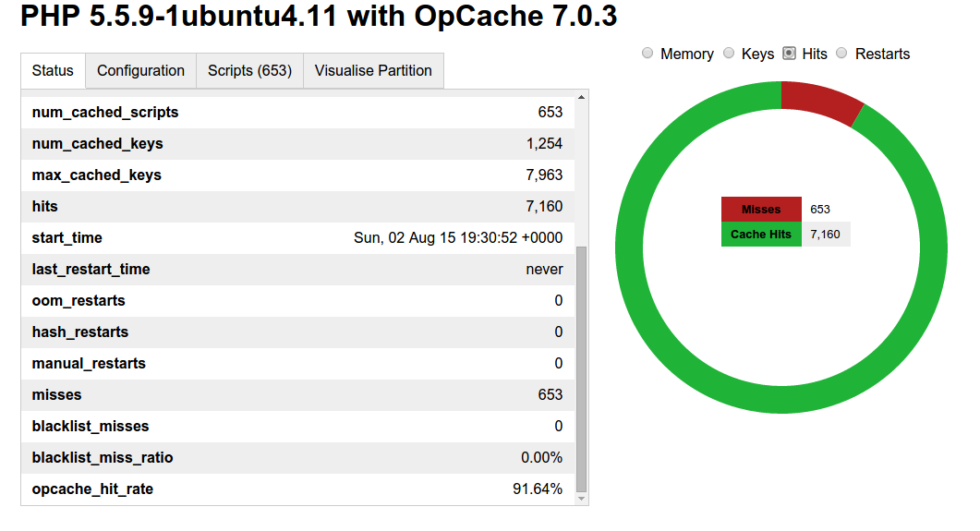Click the last_restart_time row

click(x=297, y=270)
